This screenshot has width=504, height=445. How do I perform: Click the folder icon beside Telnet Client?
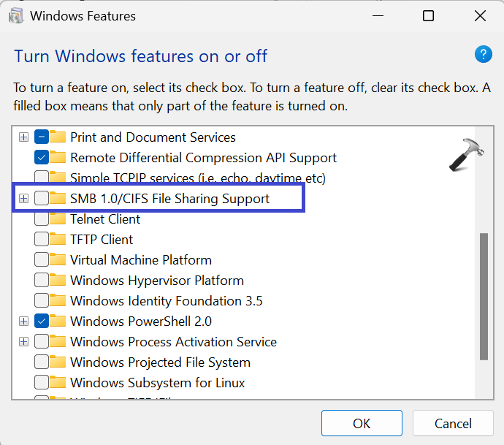pyautogui.click(x=58, y=219)
